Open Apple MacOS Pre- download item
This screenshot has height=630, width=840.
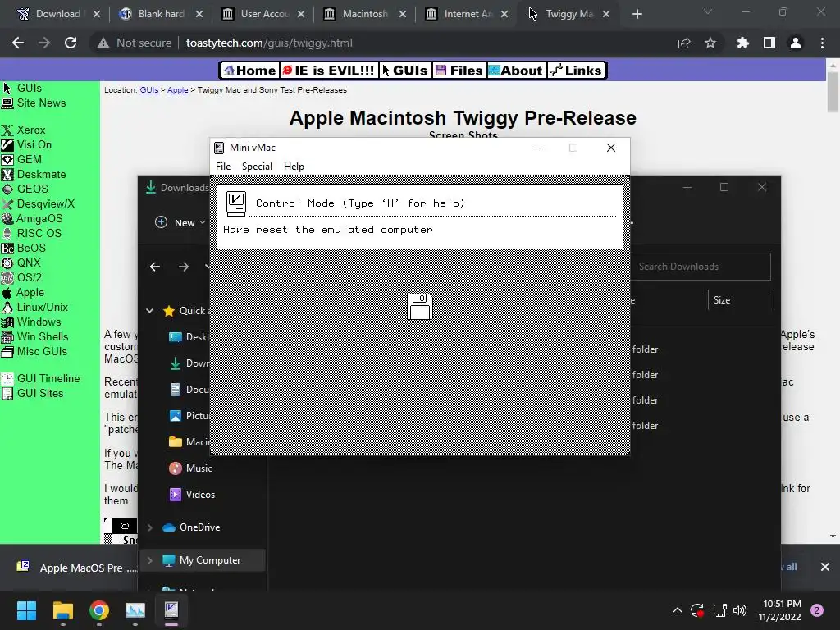pos(76,568)
